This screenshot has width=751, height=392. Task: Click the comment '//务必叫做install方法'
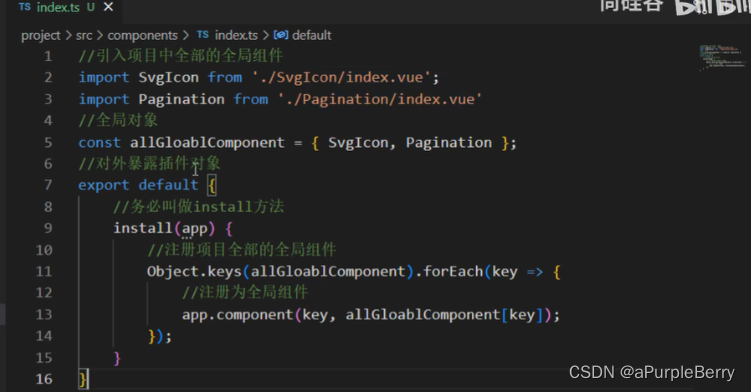point(198,207)
